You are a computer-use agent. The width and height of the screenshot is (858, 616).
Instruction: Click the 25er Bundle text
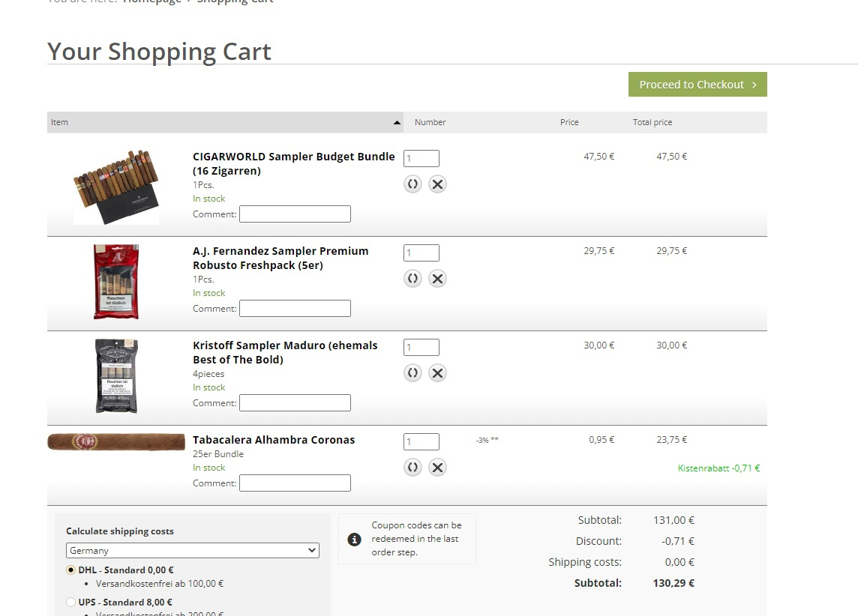tap(217, 454)
